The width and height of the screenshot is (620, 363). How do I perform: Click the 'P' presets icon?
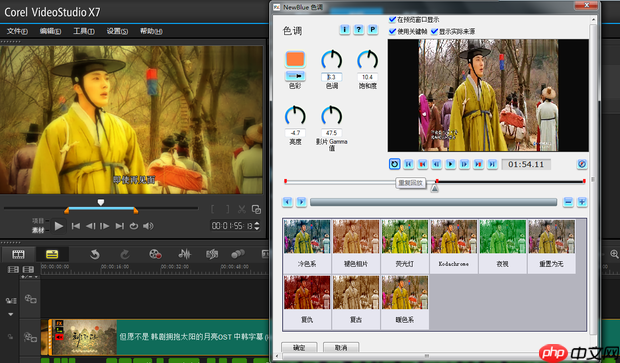372,29
